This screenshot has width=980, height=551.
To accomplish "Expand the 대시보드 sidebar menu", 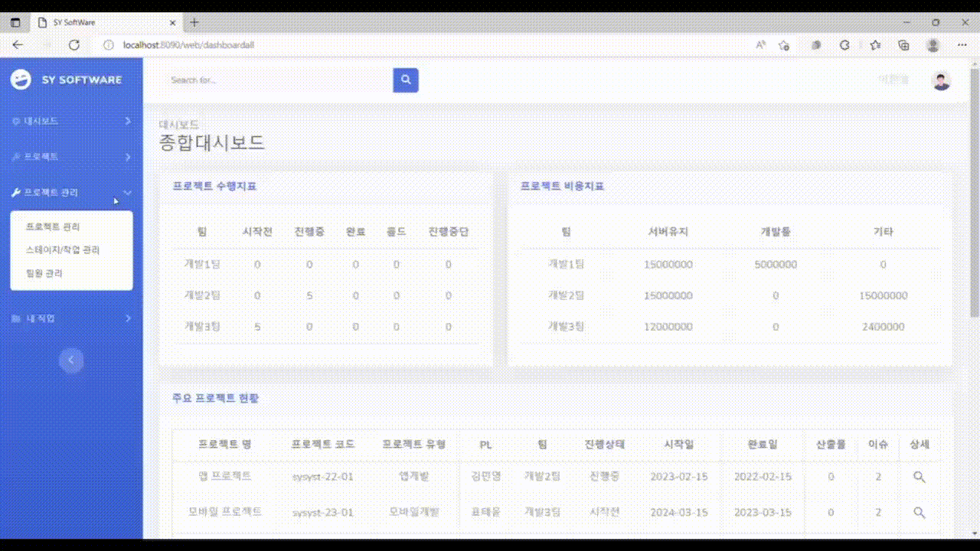I will click(71, 121).
